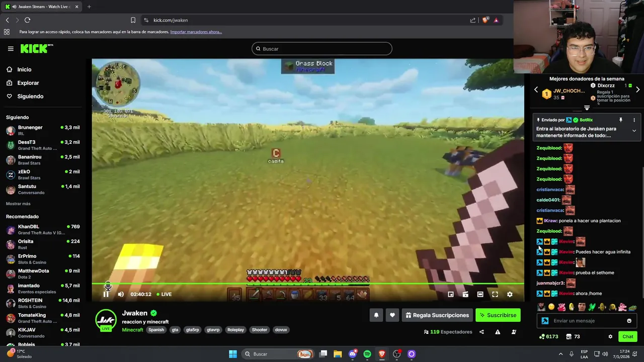Reload the browser page
The height and width of the screenshot is (362, 644).
(x=28, y=20)
